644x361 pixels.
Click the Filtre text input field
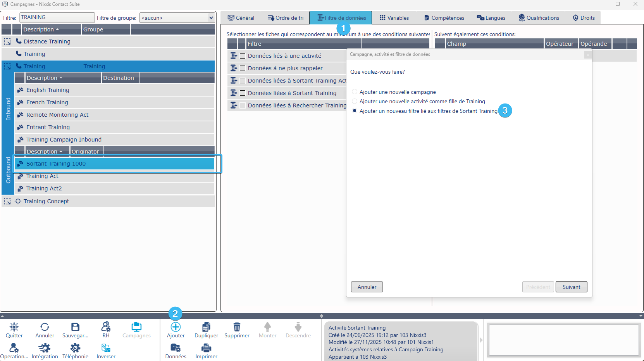click(57, 17)
